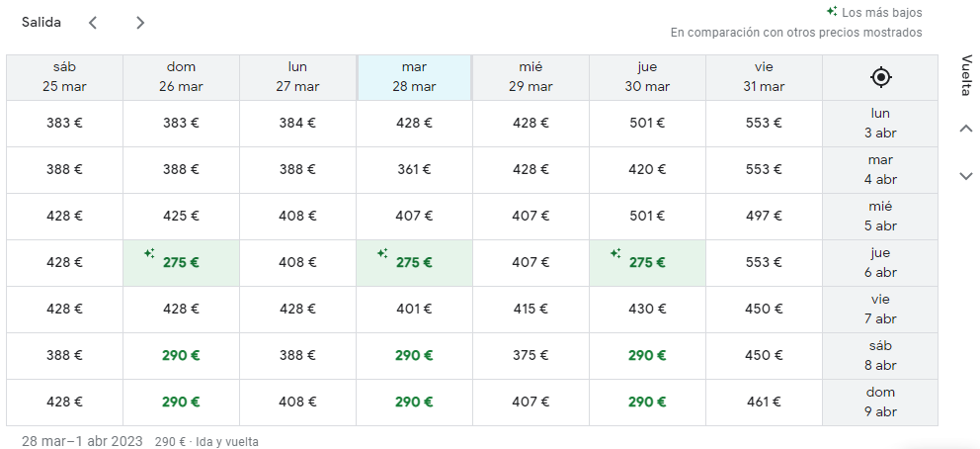Click the previous departure dates arrow
Viewport: 980px width, 449px height.
click(93, 23)
